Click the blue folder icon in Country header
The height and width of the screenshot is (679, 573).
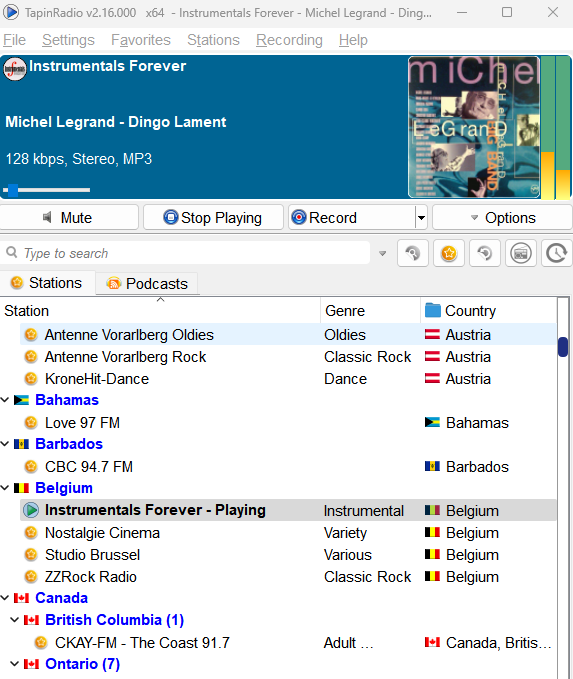pyautogui.click(x=433, y=310)
